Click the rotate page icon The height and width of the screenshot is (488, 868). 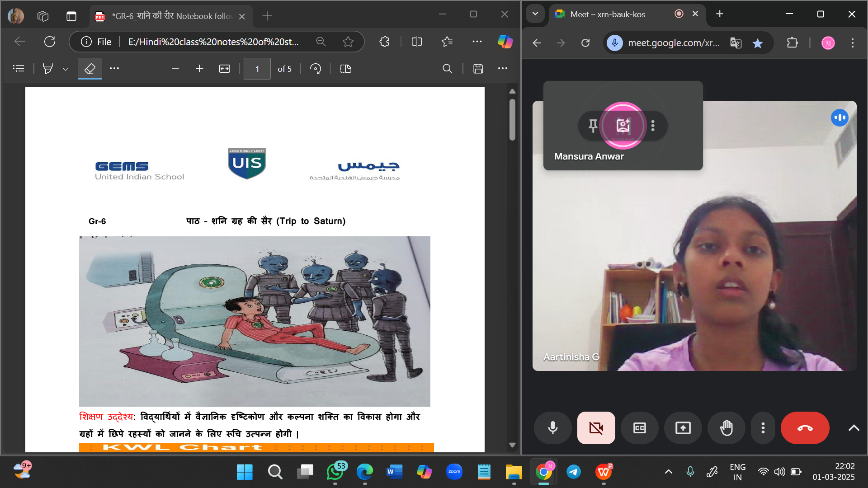coord(316,69)
